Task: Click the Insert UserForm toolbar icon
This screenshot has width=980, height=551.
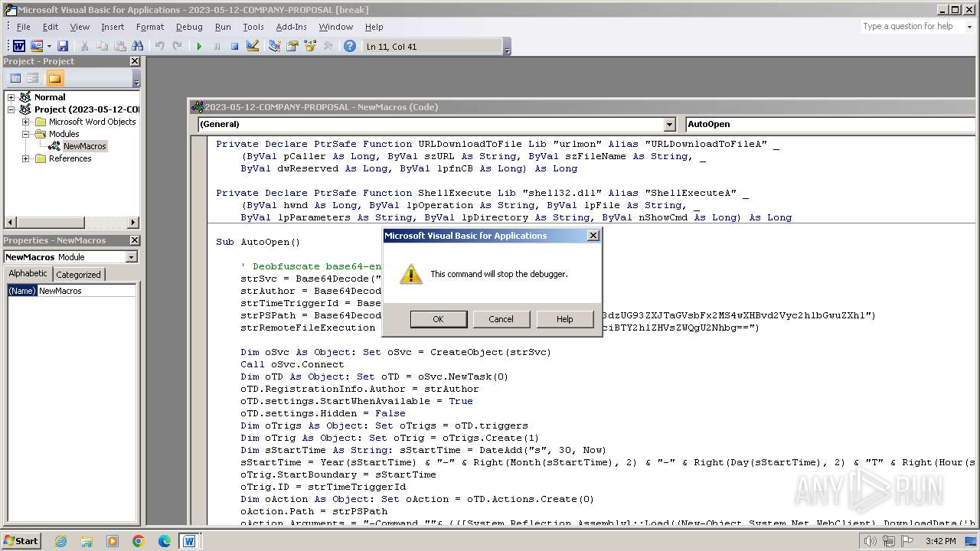Action: tap(37, 47)
